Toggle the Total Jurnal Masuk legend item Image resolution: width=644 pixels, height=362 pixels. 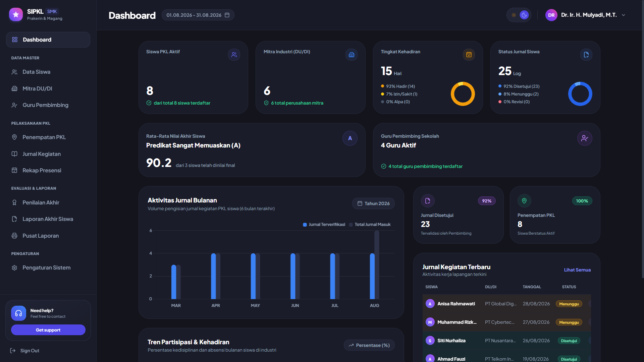370,225
